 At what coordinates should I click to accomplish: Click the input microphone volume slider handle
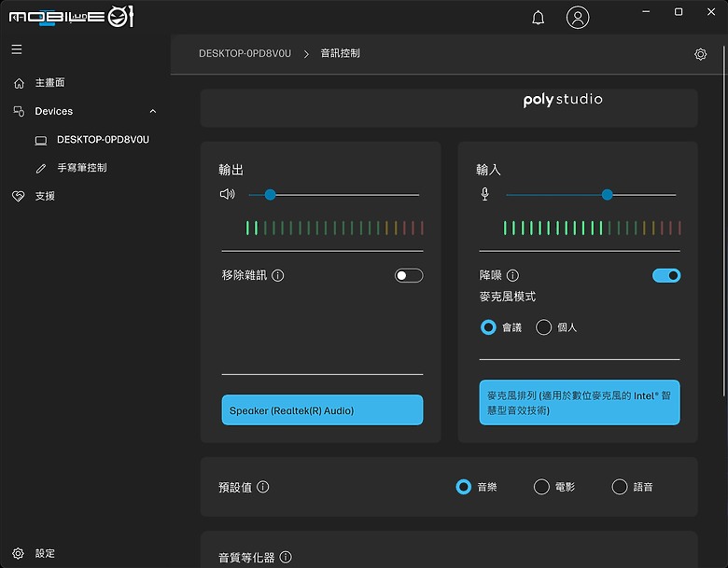click(x=607, y=195)
